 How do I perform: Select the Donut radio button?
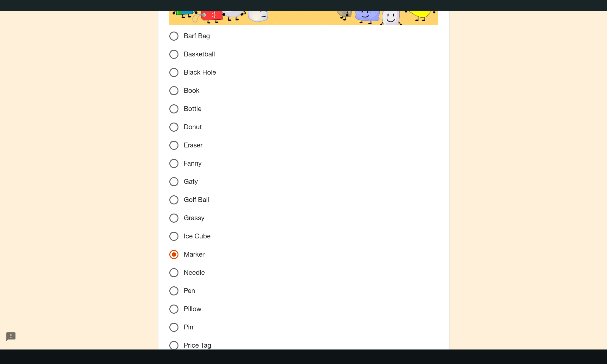[174, 127]
